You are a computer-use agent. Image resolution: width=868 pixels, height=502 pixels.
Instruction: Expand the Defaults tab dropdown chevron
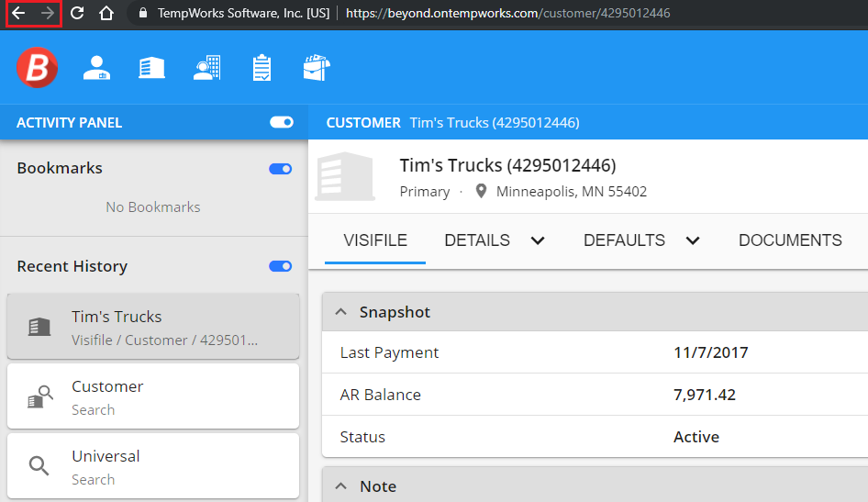[693, 240]
